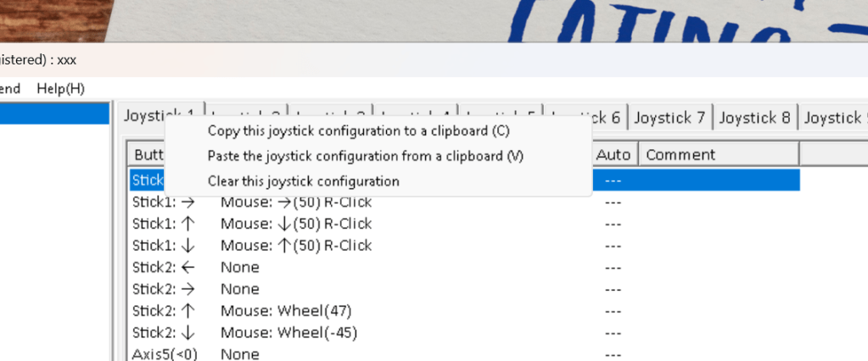The height and width of the screenshot is (361, 868).
Task: Click the Mouse: →(50) R-Click assignment
Action: (x=296, y=203)
